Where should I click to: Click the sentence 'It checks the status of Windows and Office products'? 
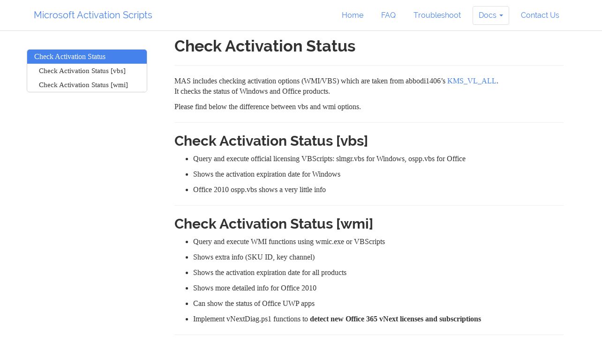(252, 91)
